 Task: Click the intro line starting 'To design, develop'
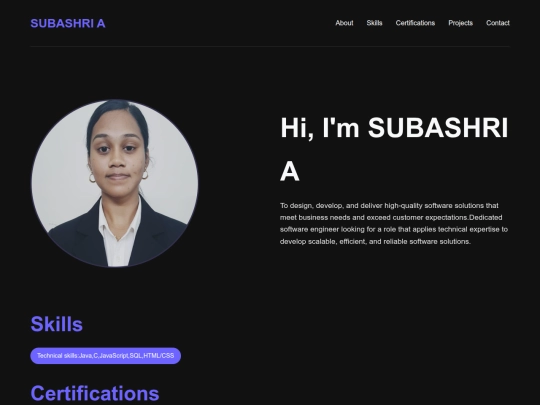pyautogui.click(x=389, y=206)
